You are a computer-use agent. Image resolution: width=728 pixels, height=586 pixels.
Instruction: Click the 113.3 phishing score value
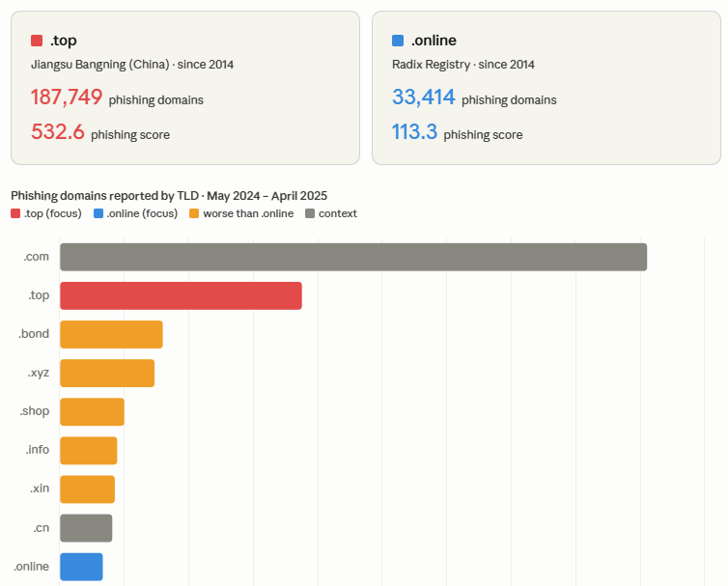[414, 132]
